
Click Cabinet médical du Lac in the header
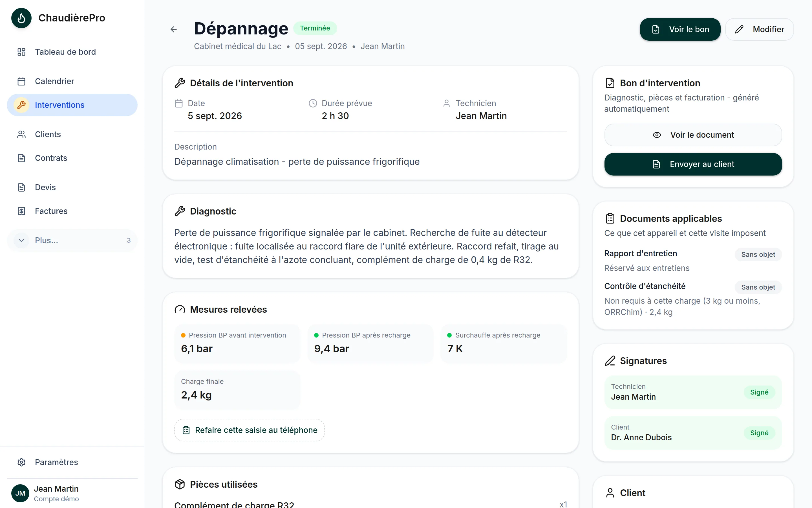(238, 46)
